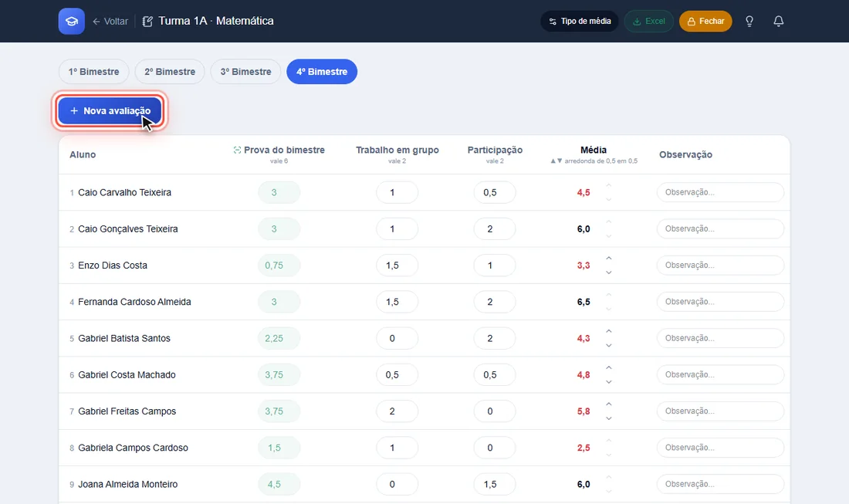
Task: Click Joana Almeida Monteiro's Participação grade field
Action: click(494, 484)
